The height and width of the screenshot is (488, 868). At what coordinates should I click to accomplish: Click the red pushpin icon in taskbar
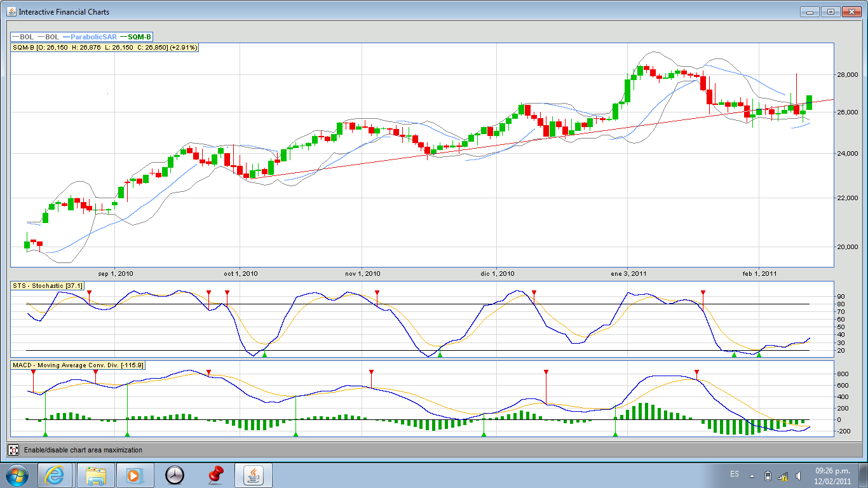[216, 475]
